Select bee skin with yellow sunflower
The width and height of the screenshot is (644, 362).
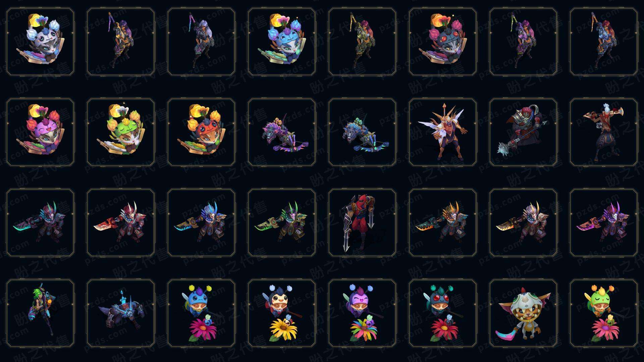(x=282, y=313)
